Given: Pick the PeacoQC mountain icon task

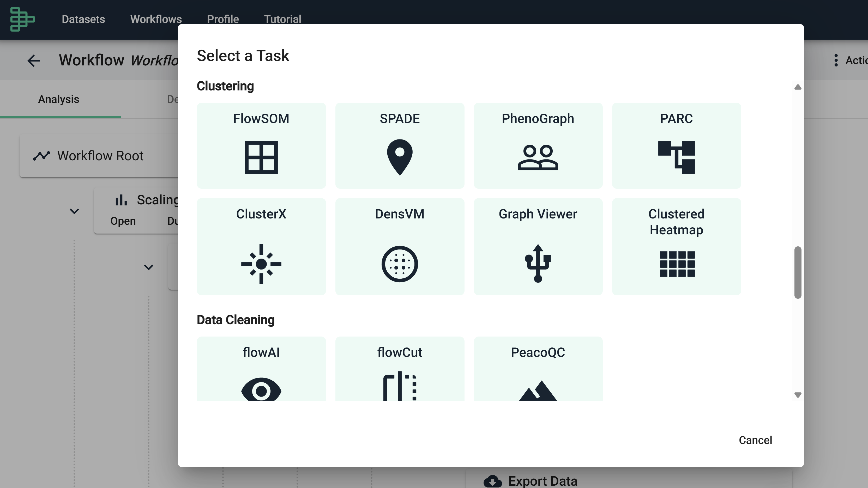Looking at the screenshot, I should [x=538, y=369].
